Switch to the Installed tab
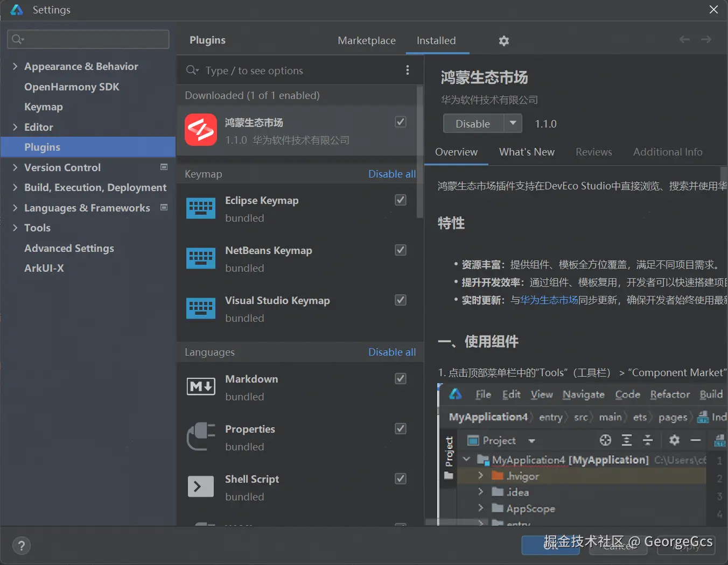Image resolution: width=728 pixels, height=565 pixels. click(x=436, y=40)
